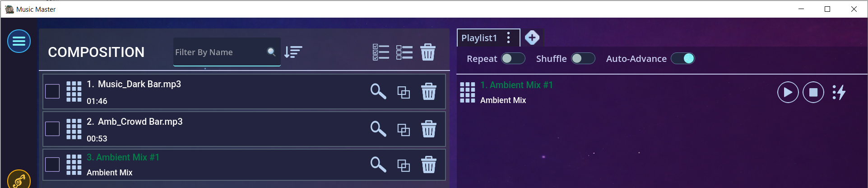Screen dimensions: 868x188
Task: Click the lightning quick-action icon in playlist
Action: pyautogui.click(x=839, y=92)
